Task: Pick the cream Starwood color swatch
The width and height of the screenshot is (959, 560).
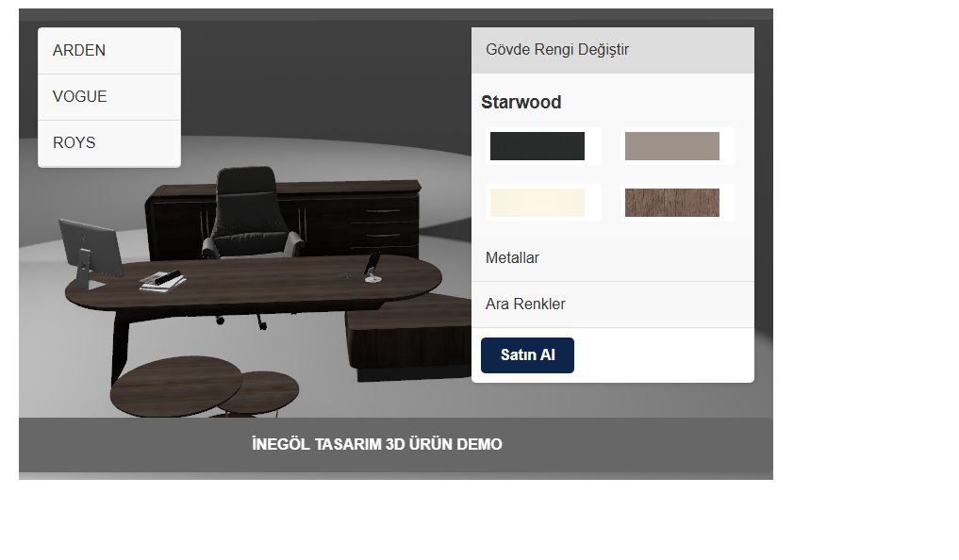Action: (537, 203)
